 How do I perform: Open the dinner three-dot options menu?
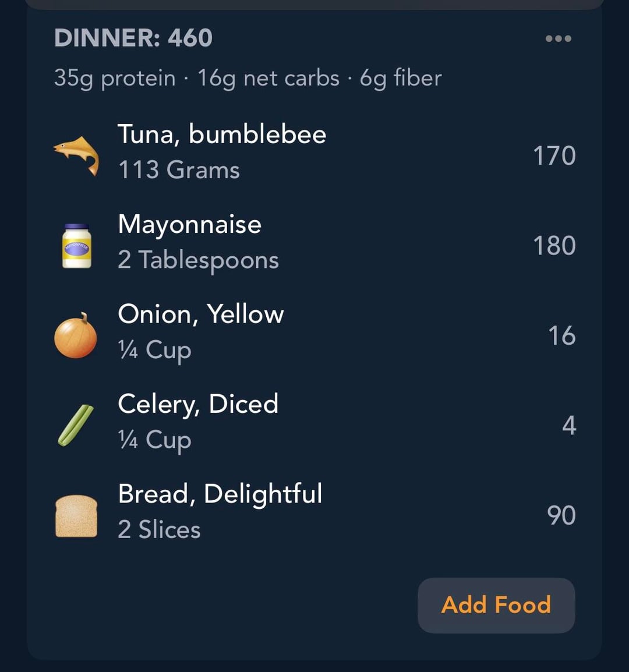558,39
